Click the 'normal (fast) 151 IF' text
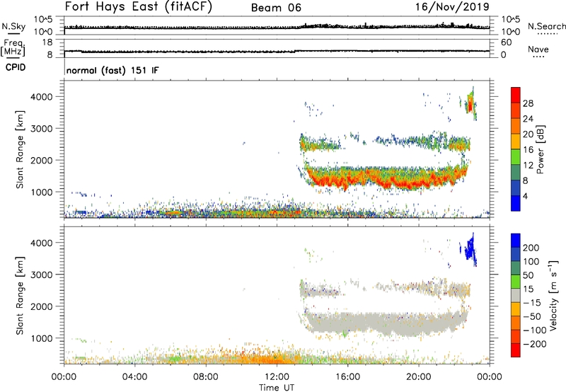Image resolution: width=566 pixels, height=392 pixels. 112,70
